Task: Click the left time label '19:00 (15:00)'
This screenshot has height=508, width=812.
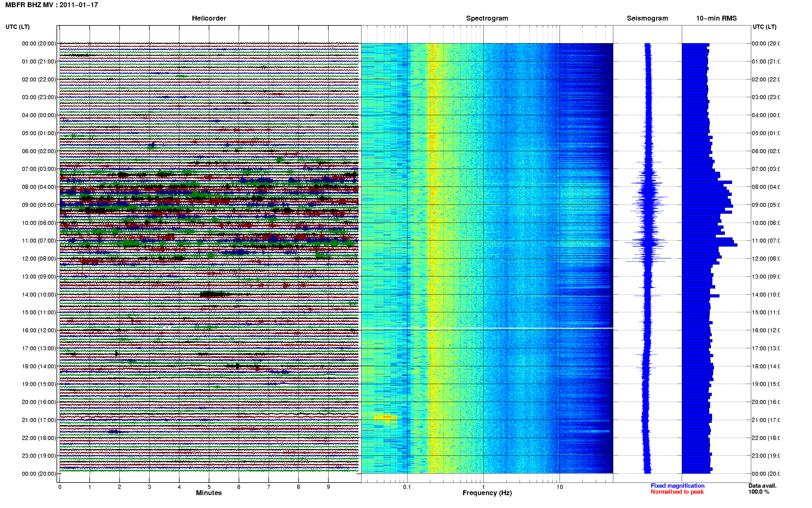Action: (x=39, y=384)
